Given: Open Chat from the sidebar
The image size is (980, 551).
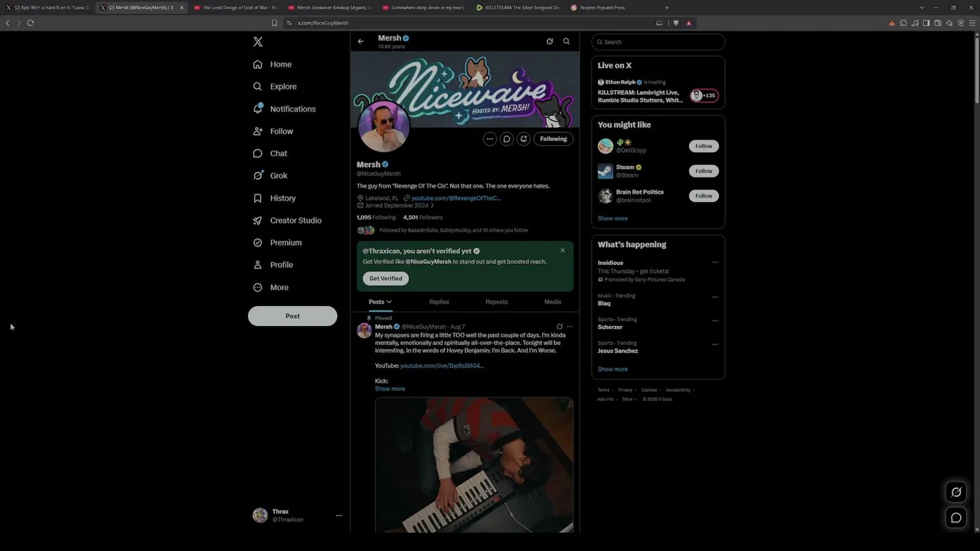Looking at the screenshot, I should tap(269, 153).
